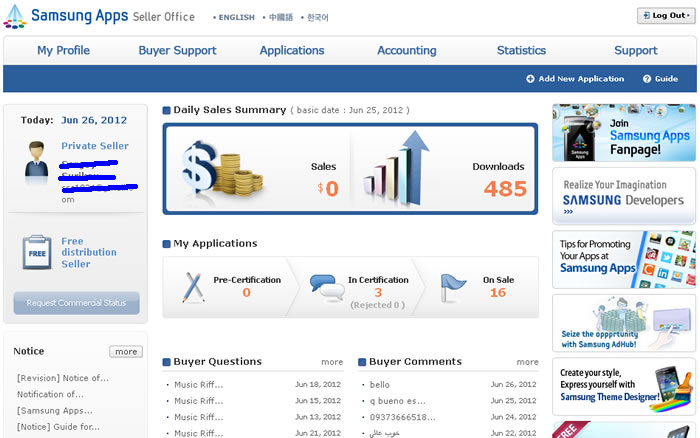The height and width of the screenshot is (438, 700).
Task: Switch language to Chinese
Action: (280, 17)
